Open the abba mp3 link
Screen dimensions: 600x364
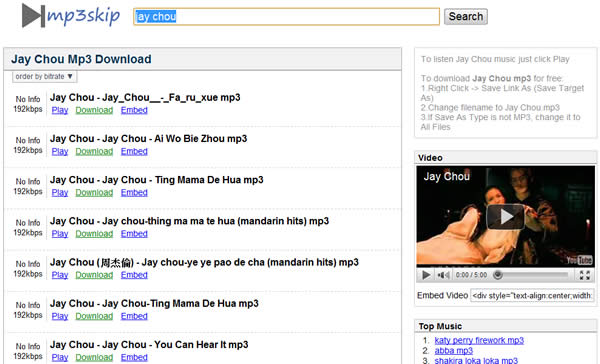pyautogui.click(x=453, y=351)
